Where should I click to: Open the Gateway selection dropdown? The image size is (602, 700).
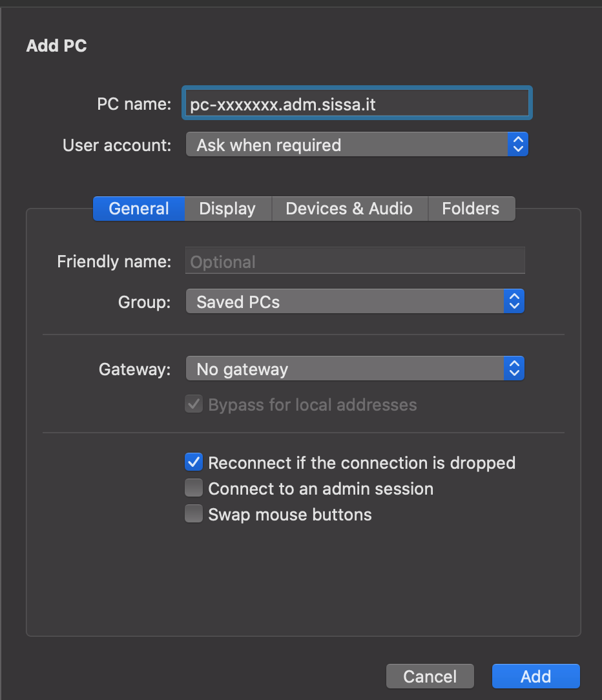pyautogui.click(x=355, y=368)
